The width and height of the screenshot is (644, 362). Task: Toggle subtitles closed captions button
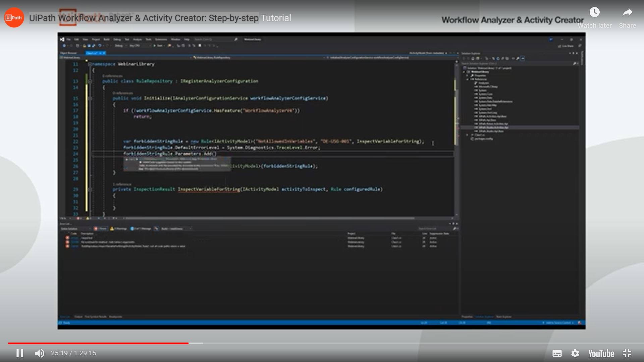click(x=557, y=353)
